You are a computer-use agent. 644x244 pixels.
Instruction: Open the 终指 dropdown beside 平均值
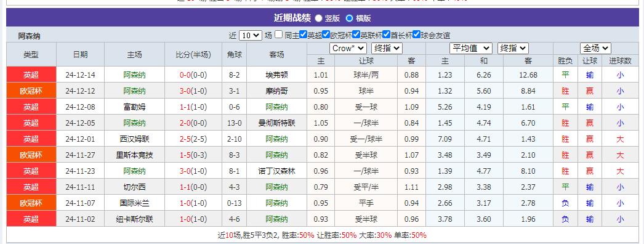coord(513,48)
